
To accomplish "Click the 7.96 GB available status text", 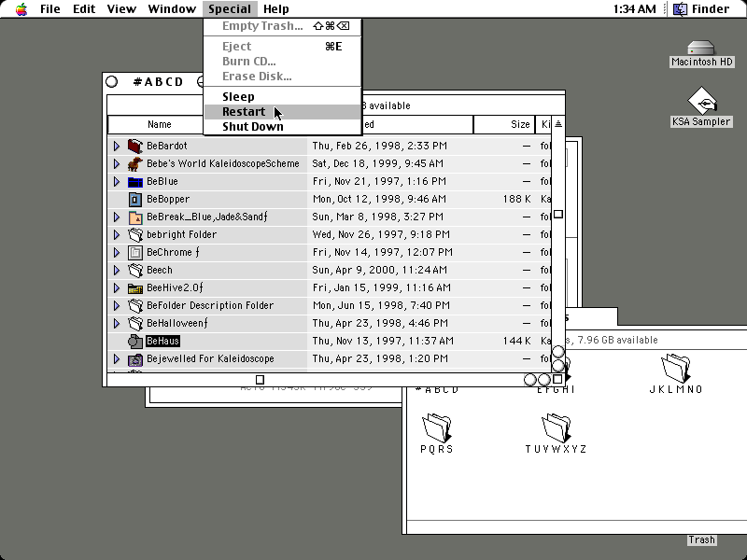I will click(x=617, y=340).
